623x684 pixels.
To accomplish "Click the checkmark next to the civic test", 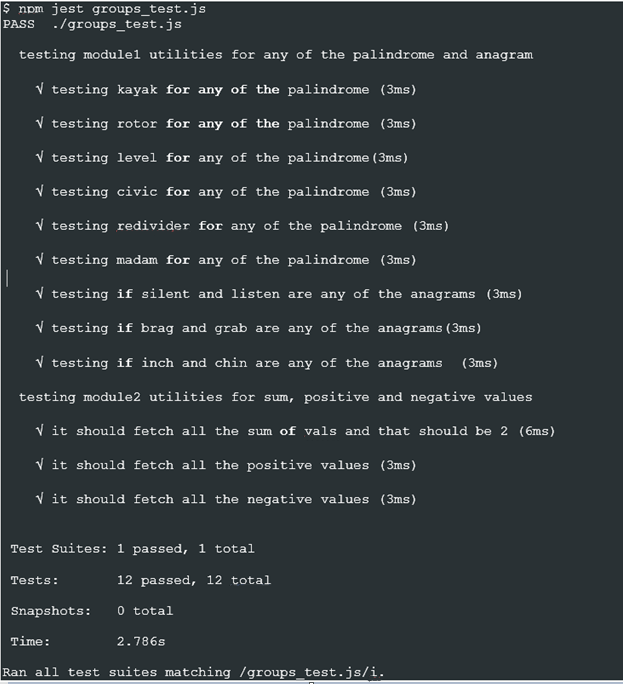I will click(39, 191).
